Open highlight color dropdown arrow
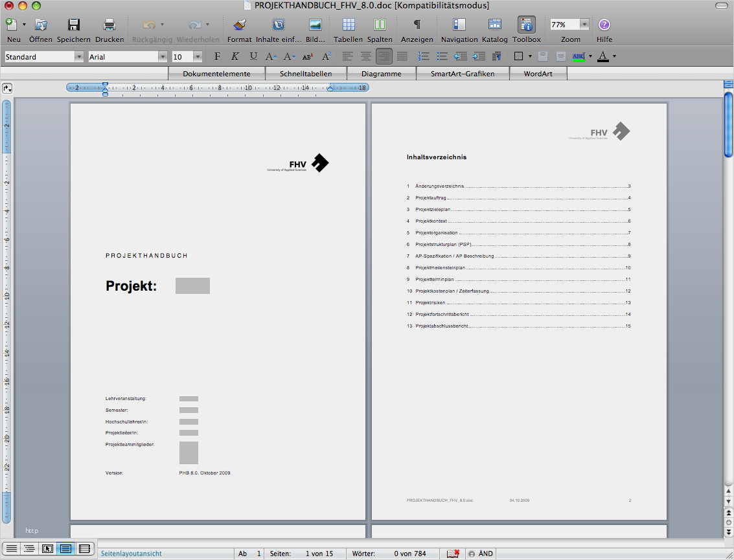Image resolution: width=734 pixels, height=560 pixels. point(590,56)
